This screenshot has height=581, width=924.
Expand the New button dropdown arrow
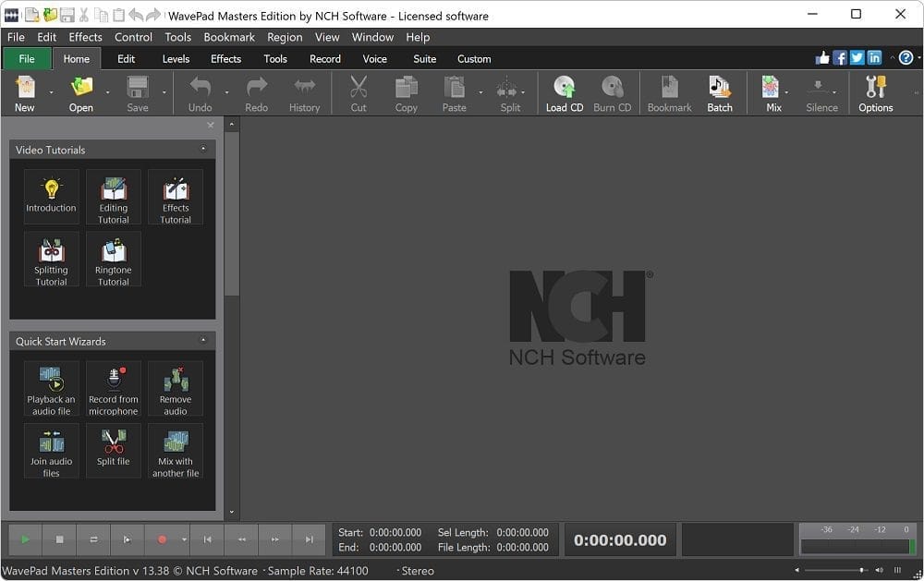tap(51, 92)
